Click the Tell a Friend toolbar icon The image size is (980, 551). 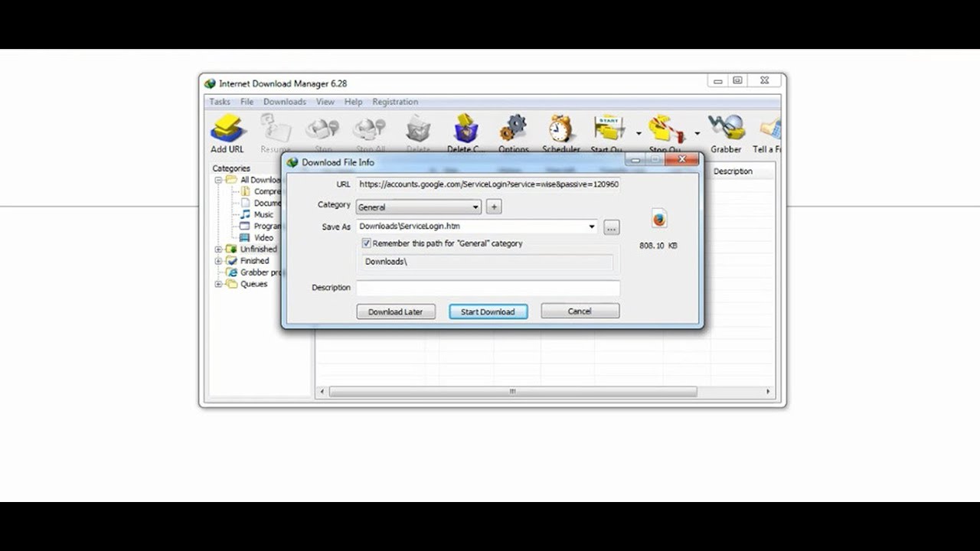tap(770, 129)
